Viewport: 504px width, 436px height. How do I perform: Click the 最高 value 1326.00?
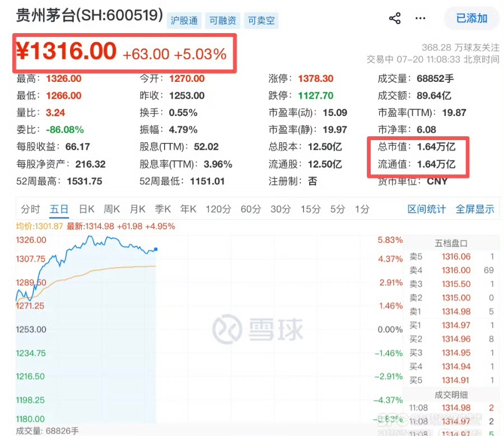(x=64, y=78)
